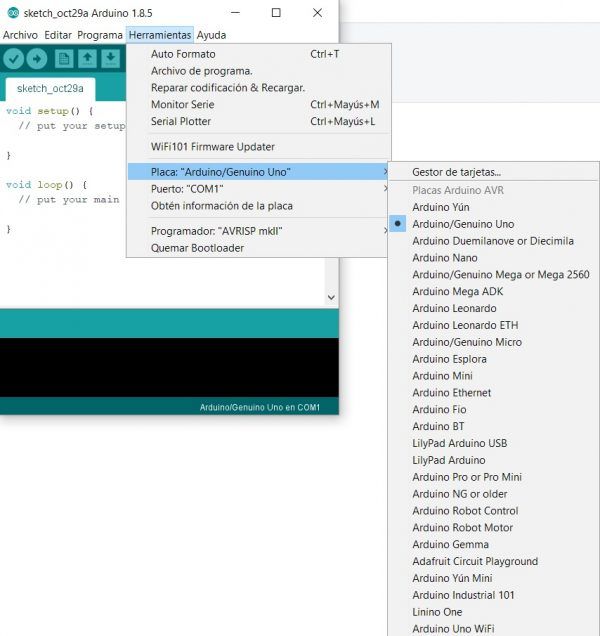
Task: Choose Arduino Ethernet board
Action: click(494, 393)
